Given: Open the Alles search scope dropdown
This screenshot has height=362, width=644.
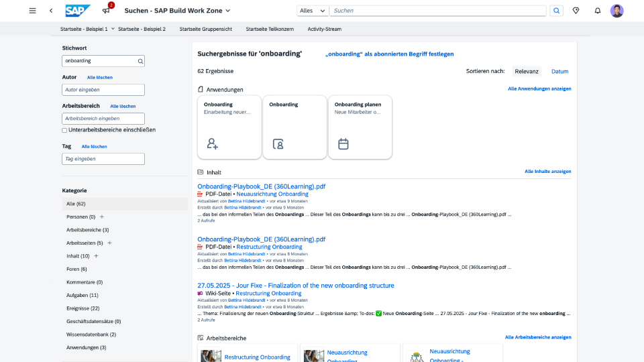Looking at the screenshot, I should pos(313,11).
